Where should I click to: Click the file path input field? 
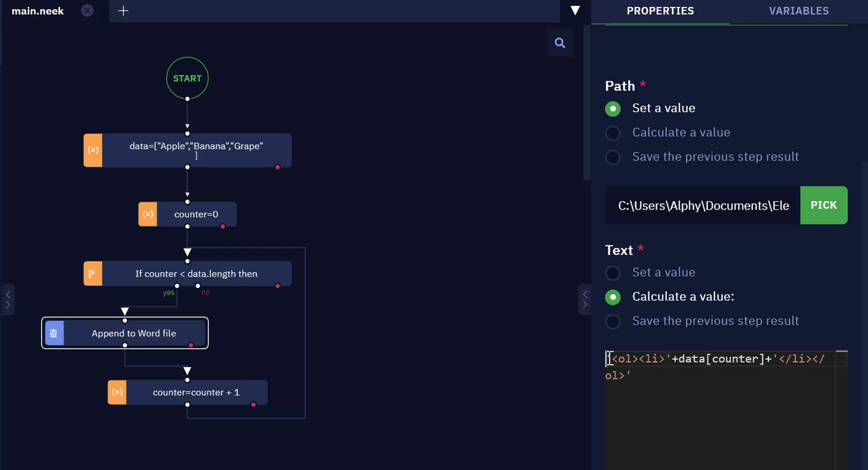(x=703, y=205)
